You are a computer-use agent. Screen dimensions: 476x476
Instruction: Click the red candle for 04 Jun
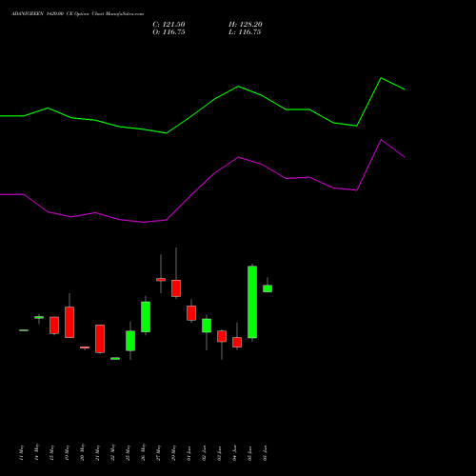tap(237, 342)
